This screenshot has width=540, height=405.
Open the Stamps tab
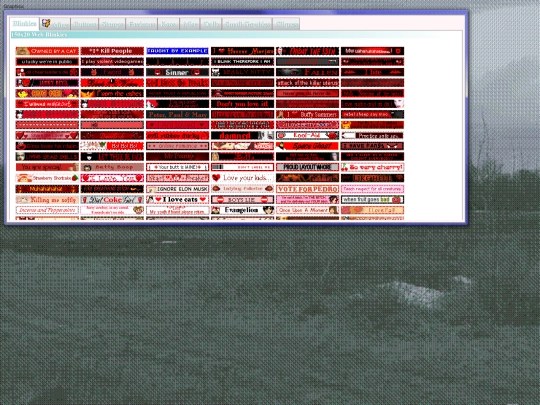(x=113, y=24)
